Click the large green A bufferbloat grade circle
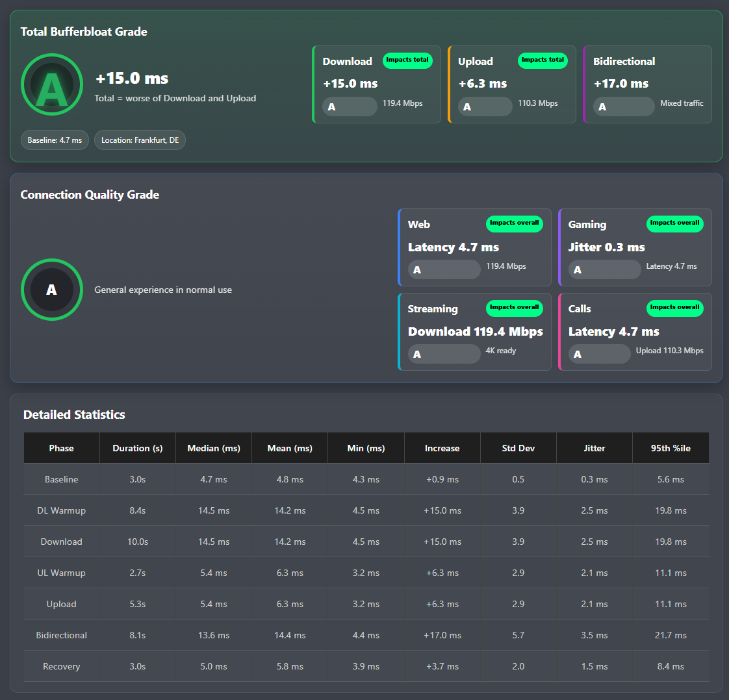 pyautogui.click(x=52, y=84)
